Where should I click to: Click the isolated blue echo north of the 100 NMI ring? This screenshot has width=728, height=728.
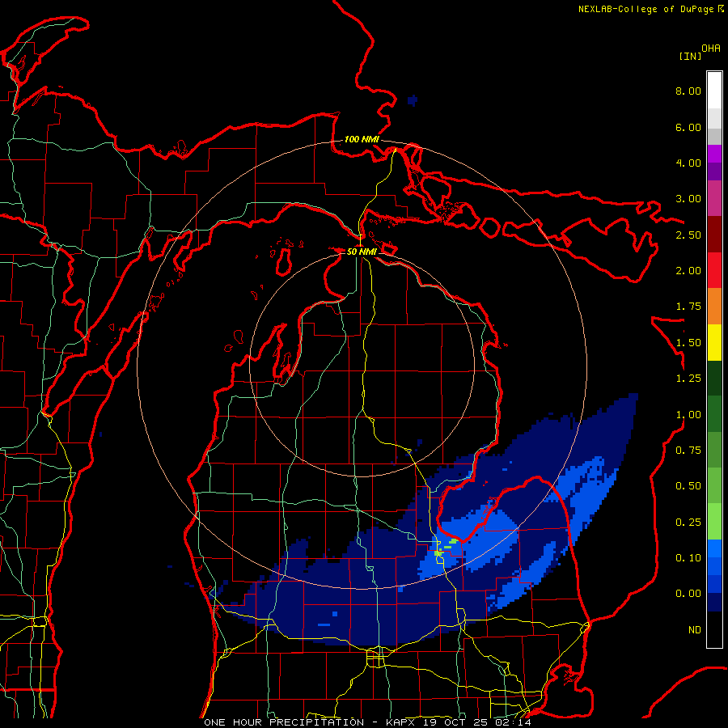(413, 99)
